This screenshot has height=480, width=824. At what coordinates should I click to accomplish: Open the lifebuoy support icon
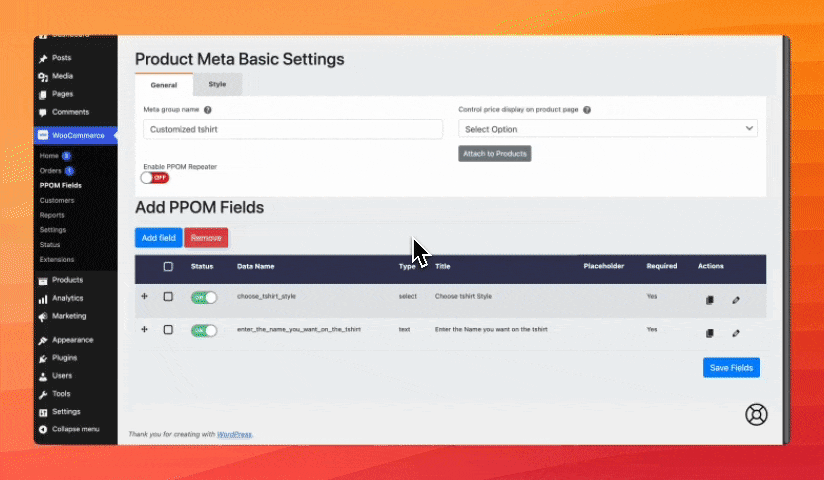756,415
